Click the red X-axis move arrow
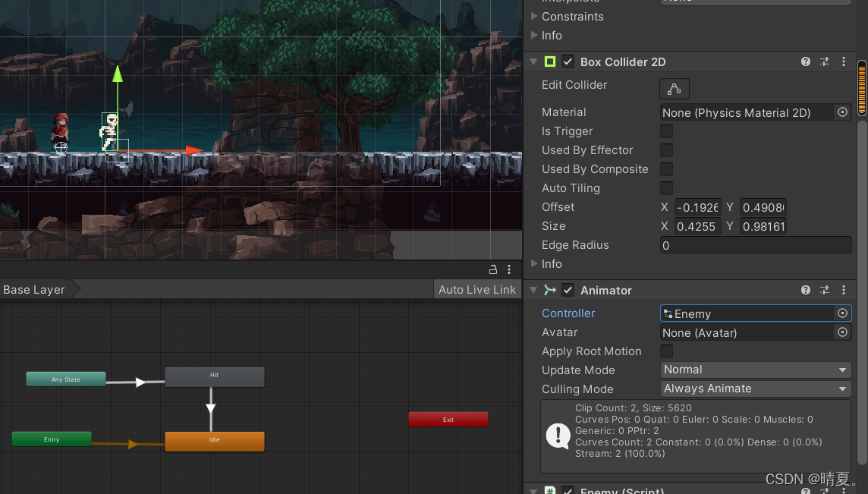 coord(193,150)
